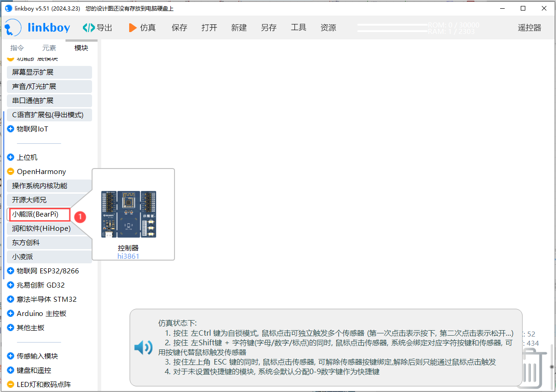Switch to the 元素 tab
556x392 pixels.
point(49,48)
